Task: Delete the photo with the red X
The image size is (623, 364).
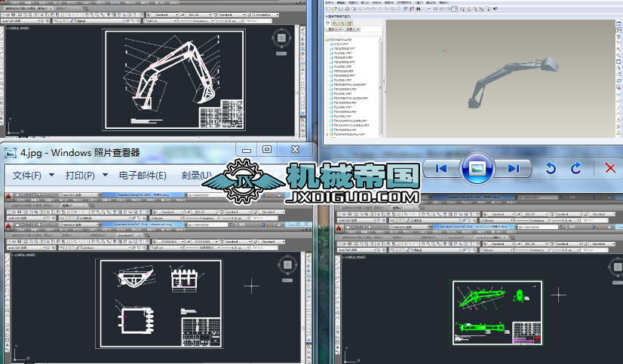Action: point(610,168)
